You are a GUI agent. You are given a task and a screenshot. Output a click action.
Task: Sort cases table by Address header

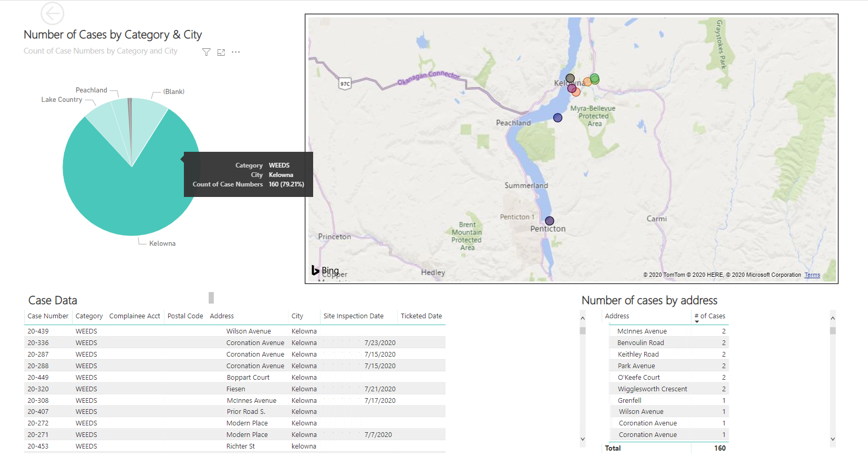[617, 316]
